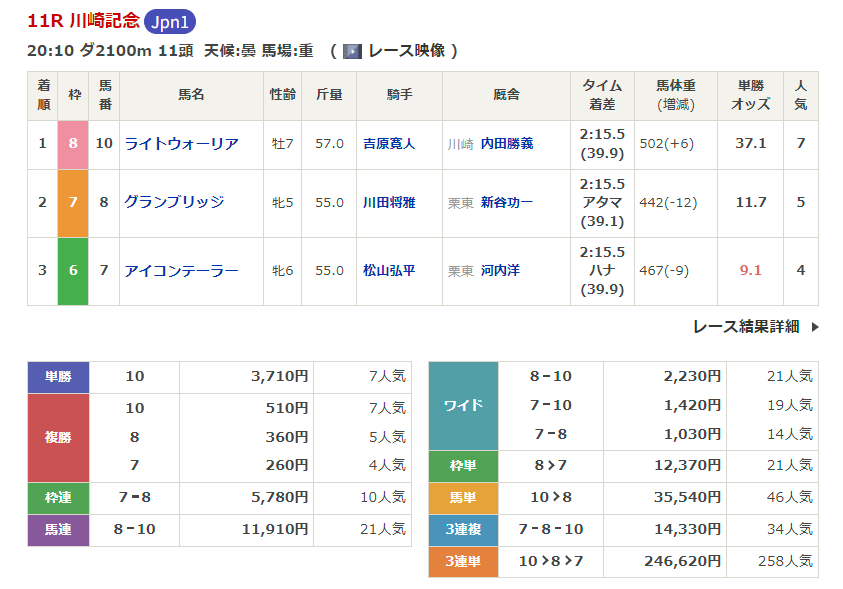Open trainer 内田勝義's profile

click(507, 144)
